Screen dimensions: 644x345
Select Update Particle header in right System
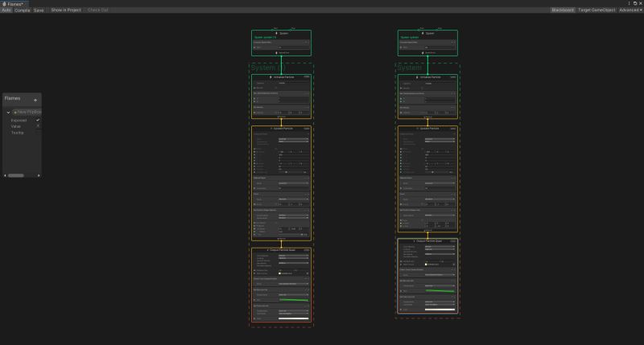click(427, 129)
